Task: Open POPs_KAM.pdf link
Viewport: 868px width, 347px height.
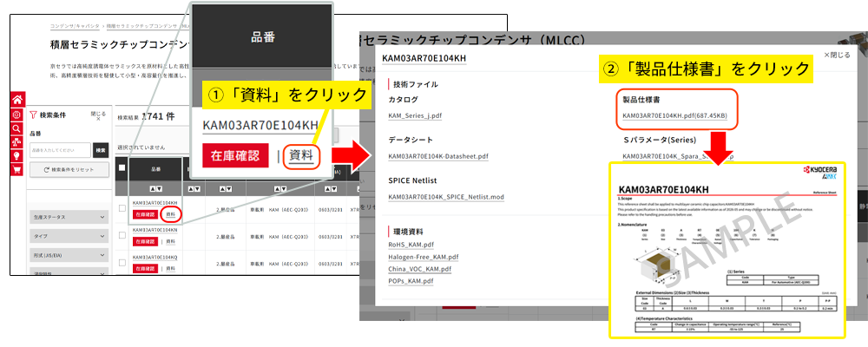Action: (x=411, y=281)
